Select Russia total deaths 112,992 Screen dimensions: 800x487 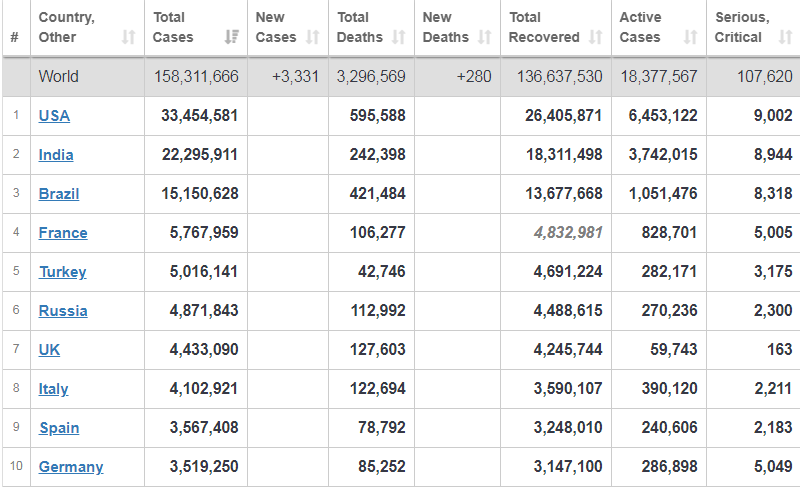coord(378,311)
